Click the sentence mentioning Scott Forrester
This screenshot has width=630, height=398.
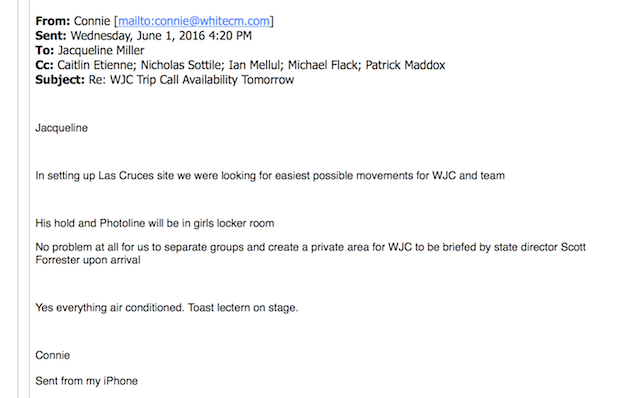coord(310,253)
